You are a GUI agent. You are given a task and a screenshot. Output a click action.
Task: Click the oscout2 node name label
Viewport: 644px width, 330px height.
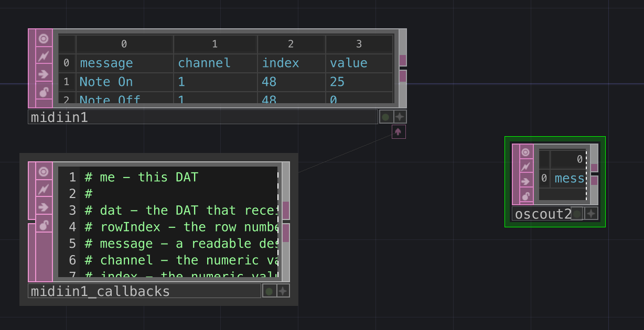543,214
